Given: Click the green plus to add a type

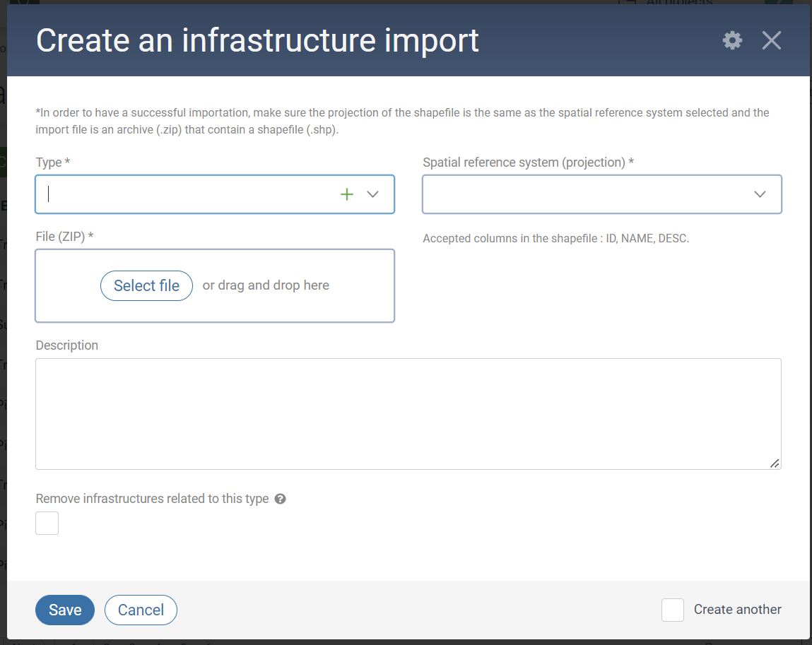Looking at the screenshot, I should point(347,194).
